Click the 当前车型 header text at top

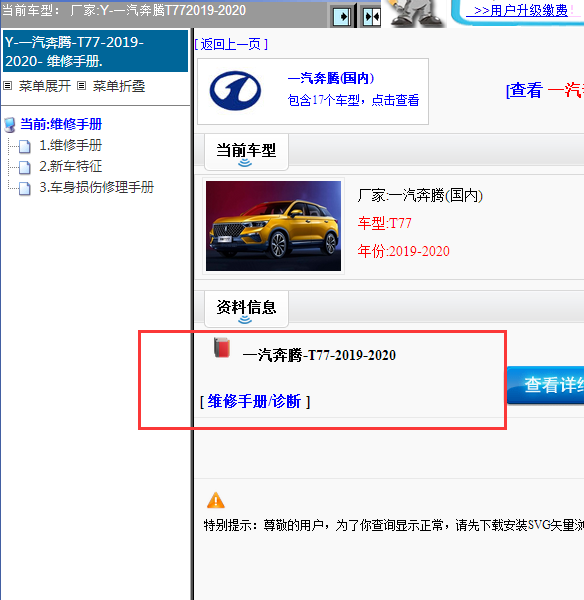click(x=124, y=10)
